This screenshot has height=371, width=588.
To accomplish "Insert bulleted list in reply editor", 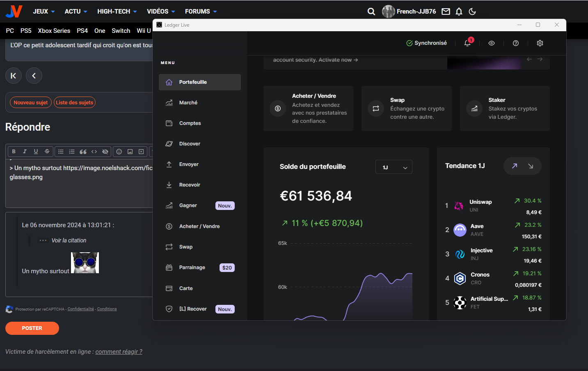I will click(61, 152).
